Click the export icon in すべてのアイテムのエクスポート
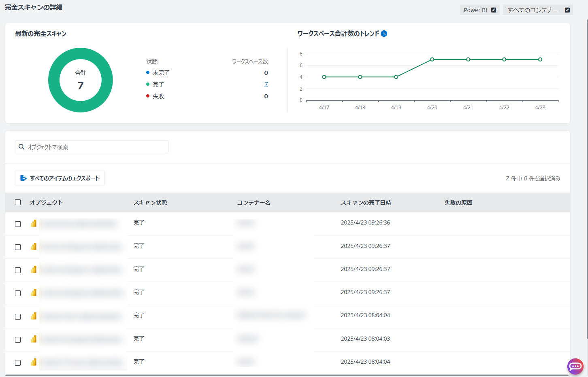The width and height of the screenshot is (588, 377). [x=23, y=178]
